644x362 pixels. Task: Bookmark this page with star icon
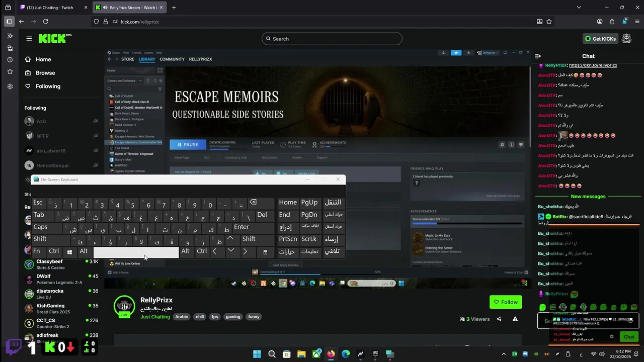click(549, 22)
